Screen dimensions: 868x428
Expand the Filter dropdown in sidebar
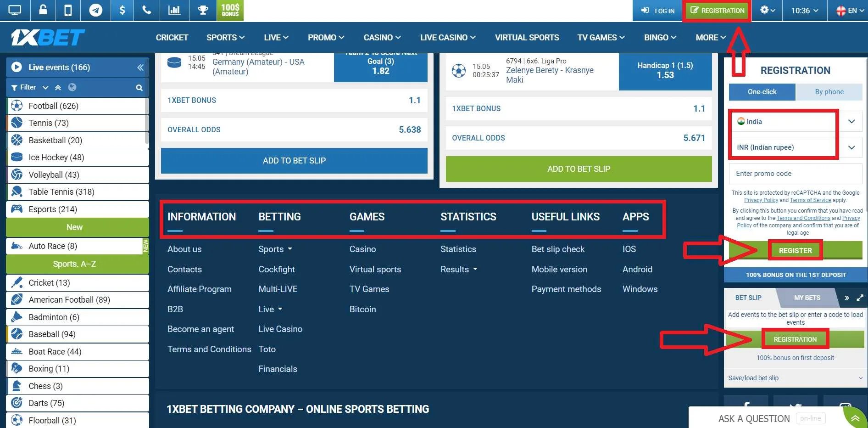pos(30,87)
